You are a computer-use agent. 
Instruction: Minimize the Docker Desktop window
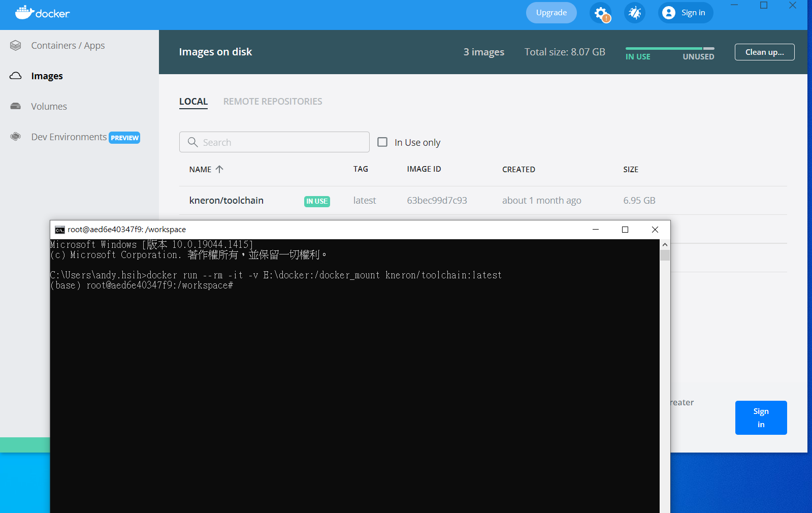(734, 5)
